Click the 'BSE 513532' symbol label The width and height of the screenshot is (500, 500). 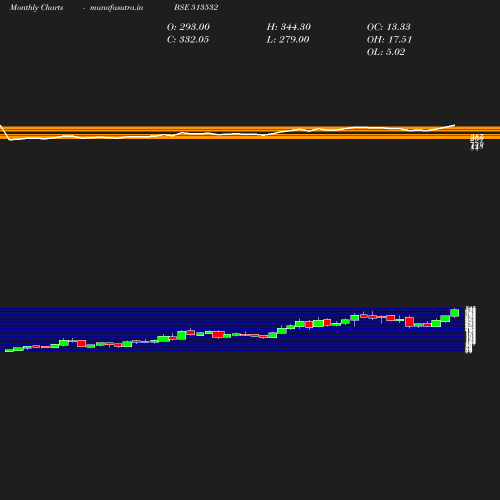click(x=196, y=7)
